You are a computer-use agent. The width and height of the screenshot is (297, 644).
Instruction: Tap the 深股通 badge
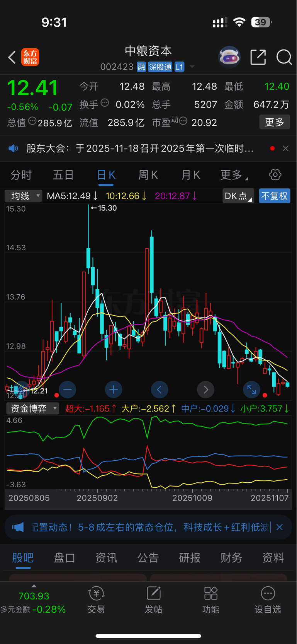click(160, 67)
